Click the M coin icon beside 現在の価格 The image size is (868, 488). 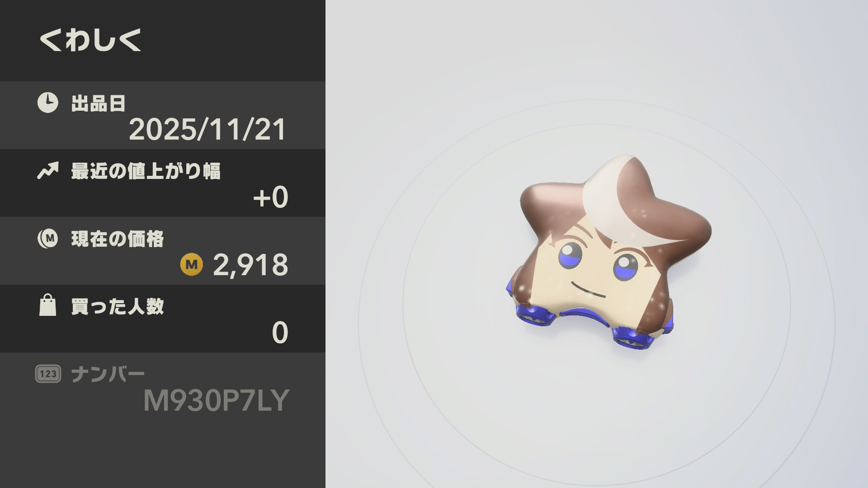pyautogui.click(x=47, y=238)
